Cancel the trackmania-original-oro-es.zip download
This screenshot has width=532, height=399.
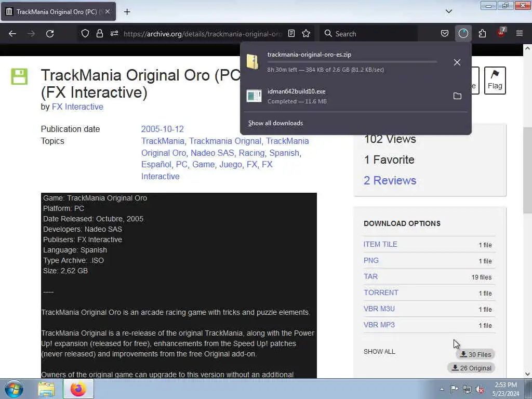[457, 62]
